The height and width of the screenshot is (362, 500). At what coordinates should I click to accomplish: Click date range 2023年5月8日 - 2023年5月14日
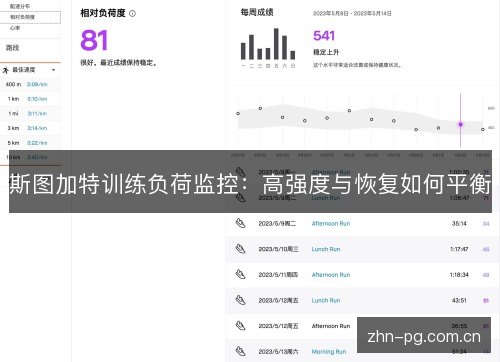(x=352, y=14)
